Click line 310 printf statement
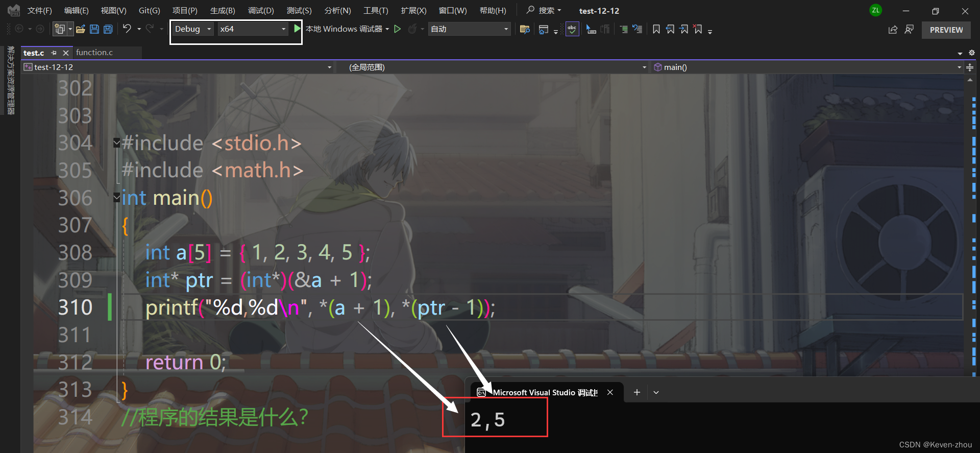The height and width of the screenshot is (453, 980). [320, 307]
